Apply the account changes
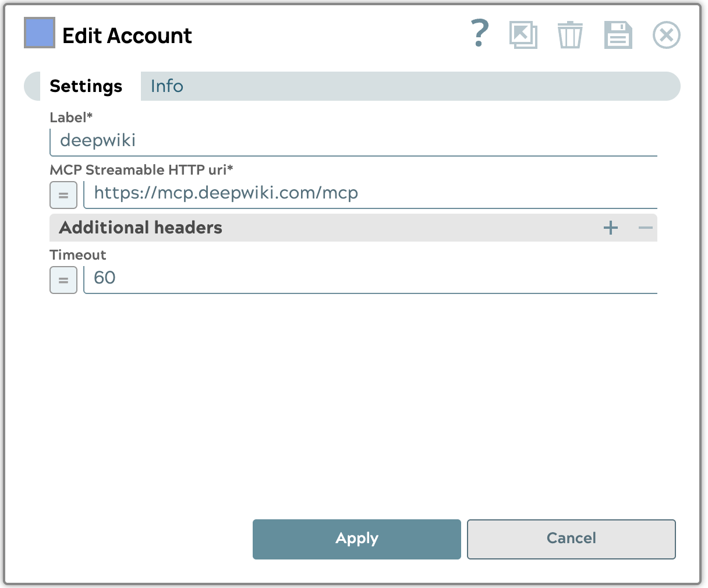 (356, 539)
